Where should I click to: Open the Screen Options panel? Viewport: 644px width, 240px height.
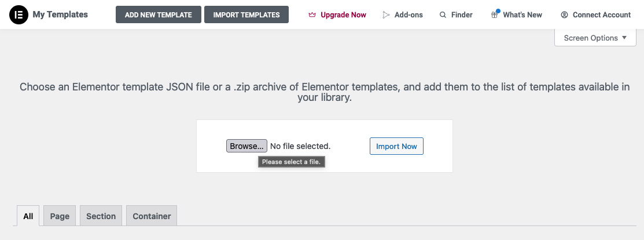(595, 38)
